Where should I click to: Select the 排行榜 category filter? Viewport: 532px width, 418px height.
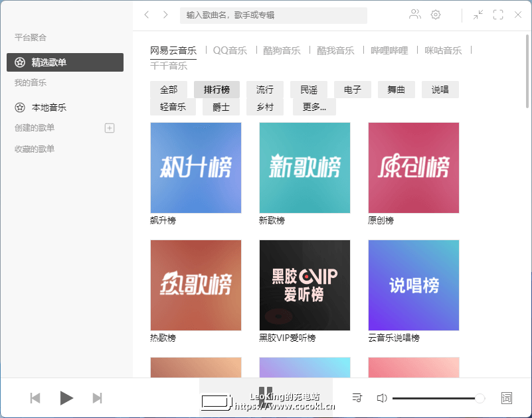pyautogui.click(x=217, y=90)
